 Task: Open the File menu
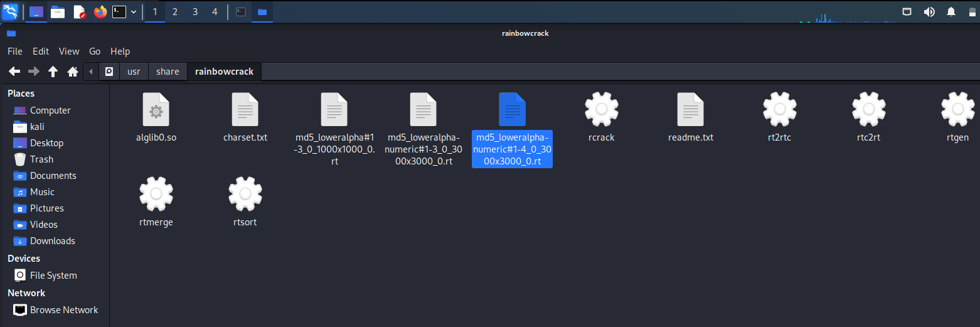tap(15, 51)
